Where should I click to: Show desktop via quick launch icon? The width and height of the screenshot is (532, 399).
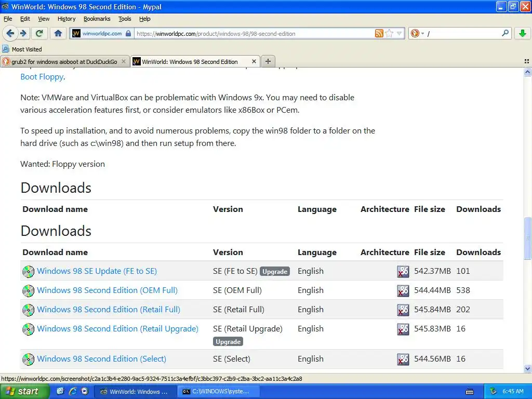click(x=60, y=391)
